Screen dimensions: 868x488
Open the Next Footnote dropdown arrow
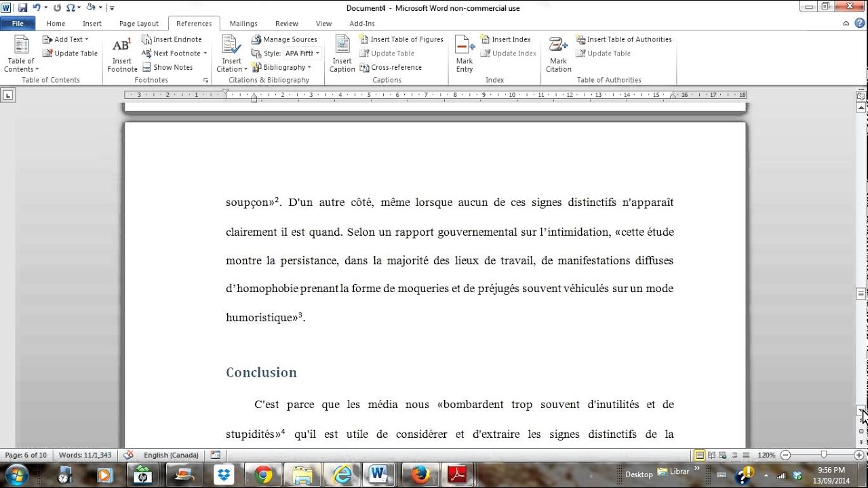(x=205, y=54)
